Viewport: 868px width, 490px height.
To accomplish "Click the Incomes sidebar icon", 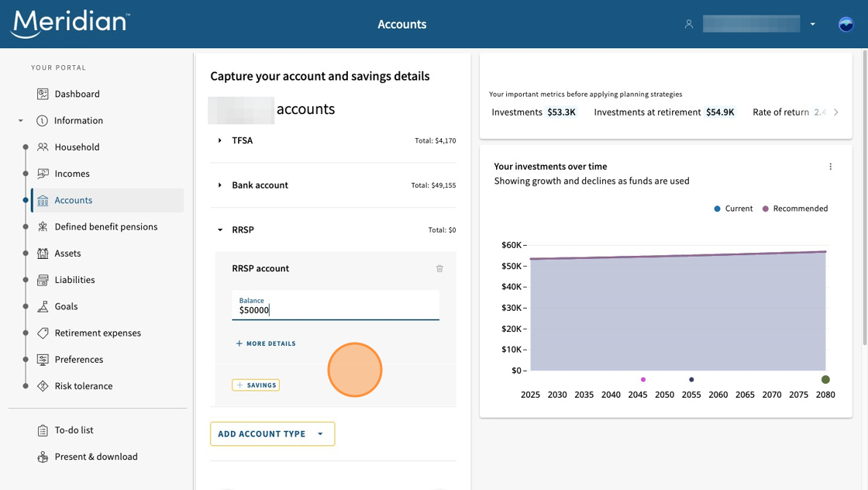I will tap(43, 174).
